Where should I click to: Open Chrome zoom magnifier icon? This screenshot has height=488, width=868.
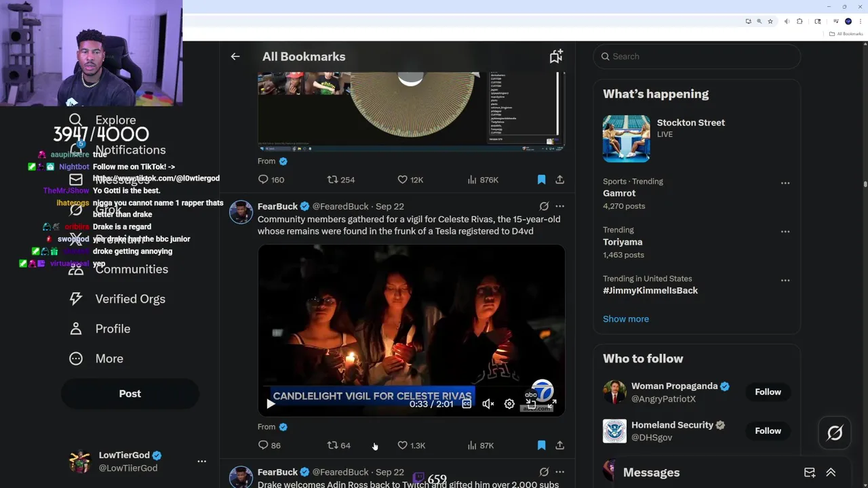point(759,22)
